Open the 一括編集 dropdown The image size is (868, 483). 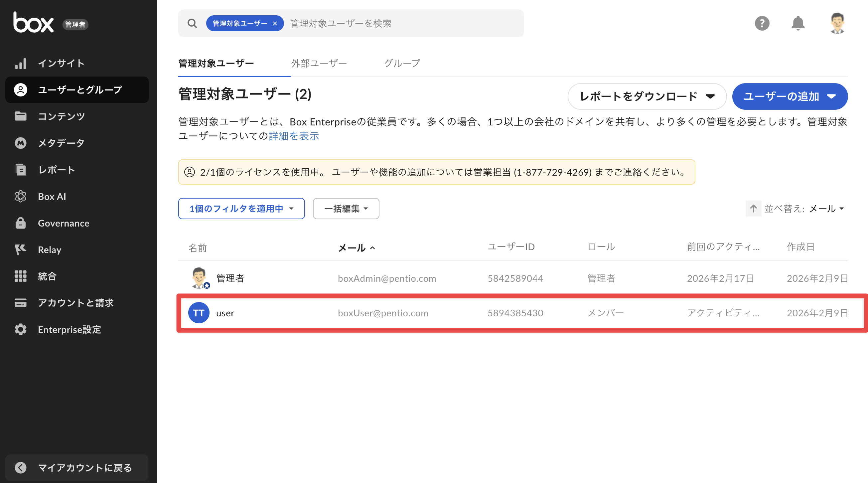point(346,209)
